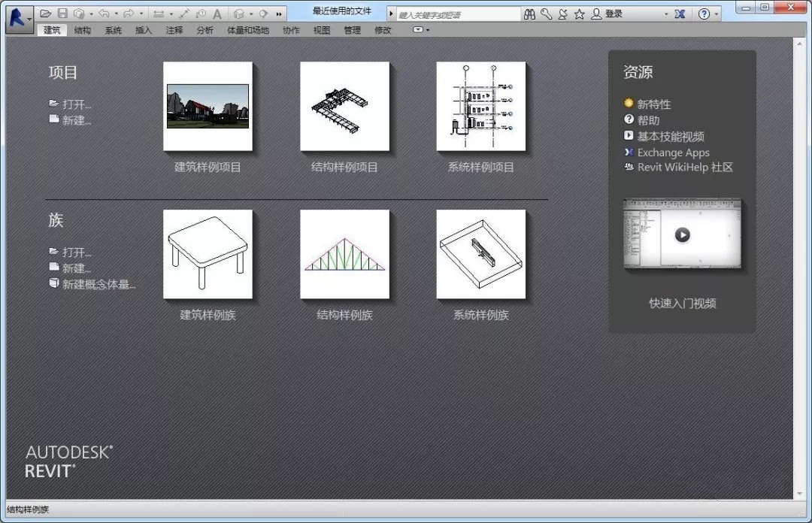Expand the Help dropdown arrow
This screenshot has height=523, width=812.
[x=717, y=14]
